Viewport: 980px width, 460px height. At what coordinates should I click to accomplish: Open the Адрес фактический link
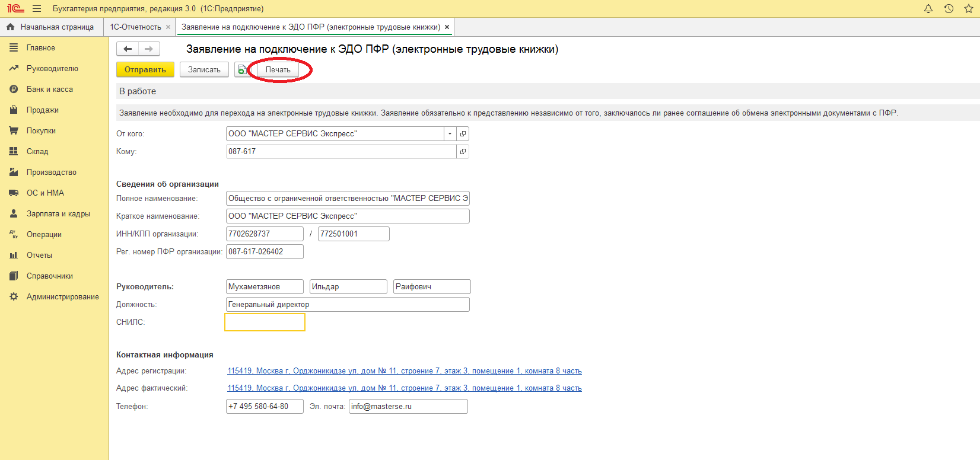coord(405,388)
